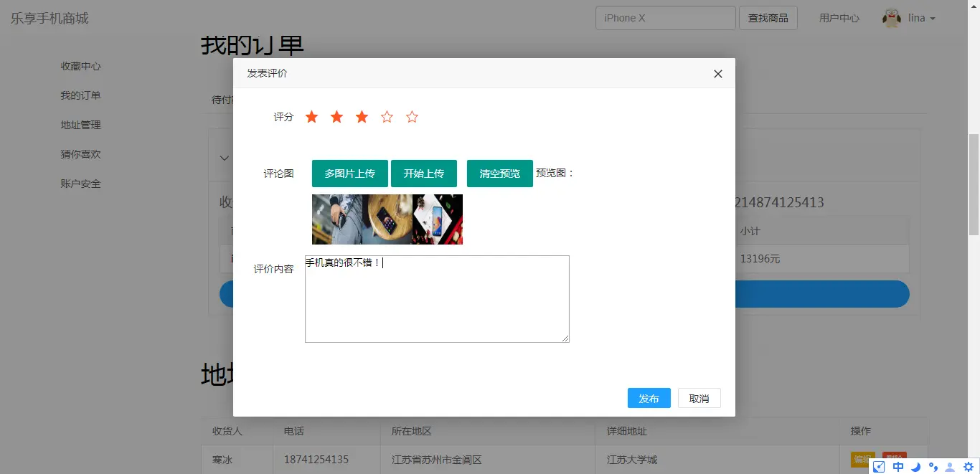Click the input method logo icon
The height and width of the screenshot is (474, 980).
[879, 467]
